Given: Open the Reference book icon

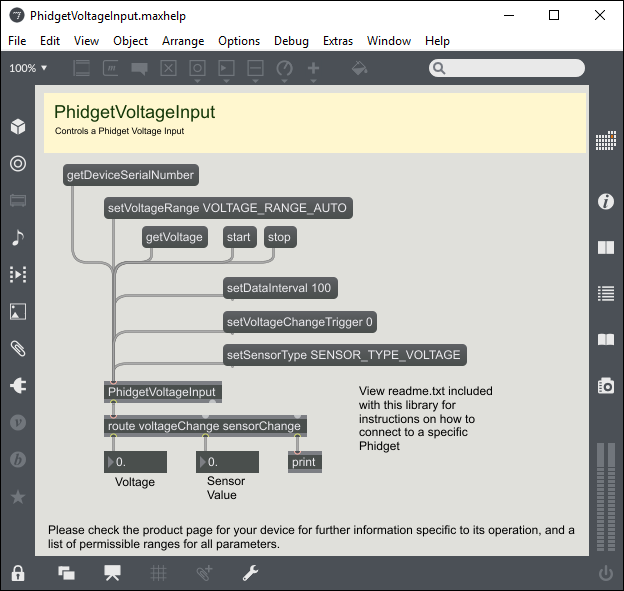Looking at the screenshot, I should (x=606, y=339).
